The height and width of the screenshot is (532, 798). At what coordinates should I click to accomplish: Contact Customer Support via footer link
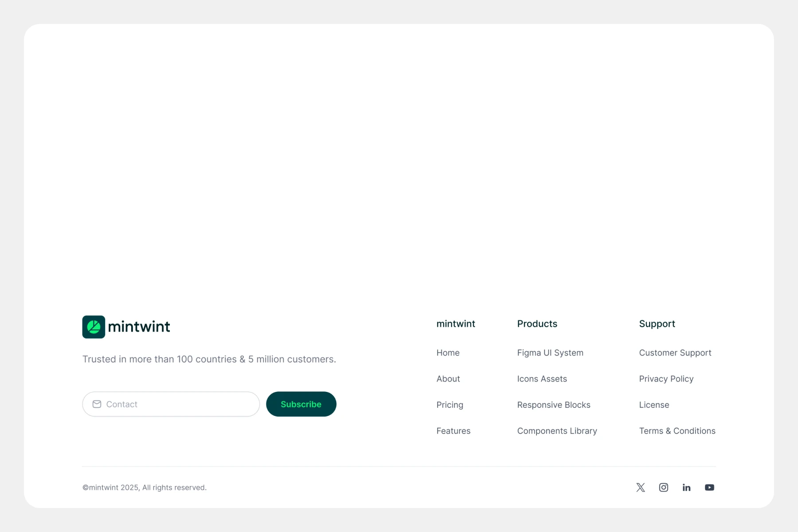(675, 353)
